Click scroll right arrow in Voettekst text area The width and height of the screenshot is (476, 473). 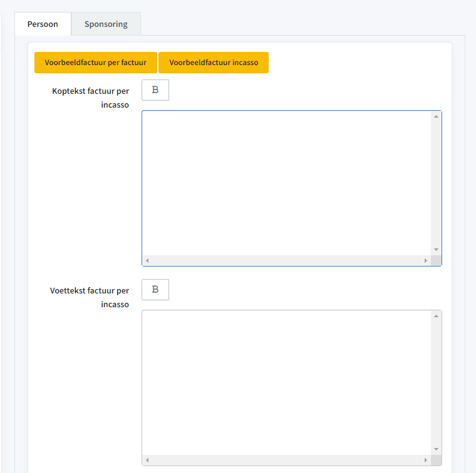426,460
